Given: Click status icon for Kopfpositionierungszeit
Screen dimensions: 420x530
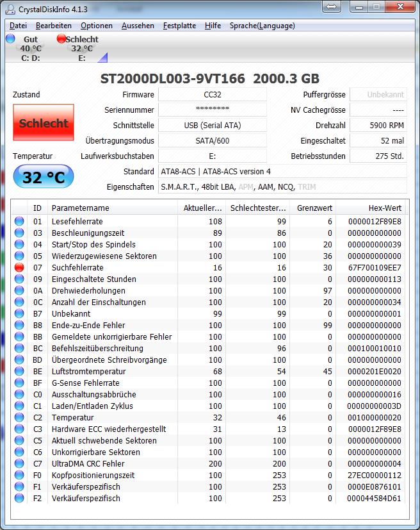Looking at the screenshot, I should (19, 475).
